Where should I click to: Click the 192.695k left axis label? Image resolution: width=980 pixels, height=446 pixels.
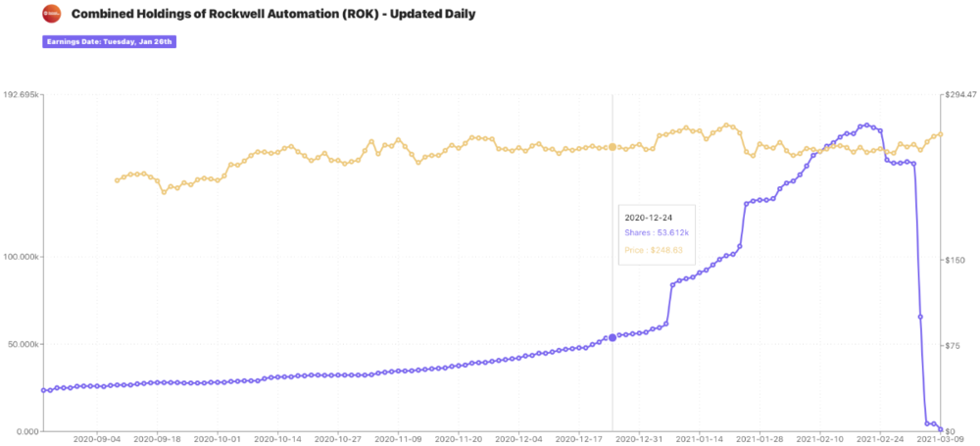point(22,95)
